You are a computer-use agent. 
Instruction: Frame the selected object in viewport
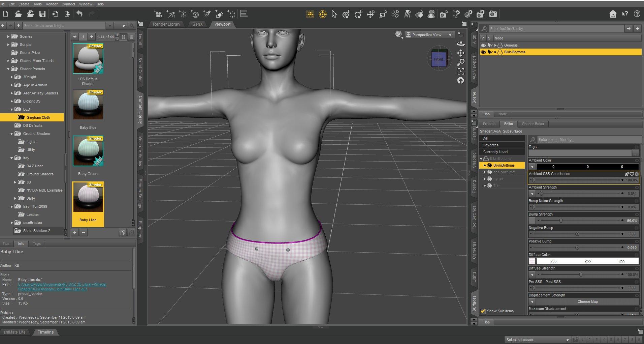tap(460, 71)
